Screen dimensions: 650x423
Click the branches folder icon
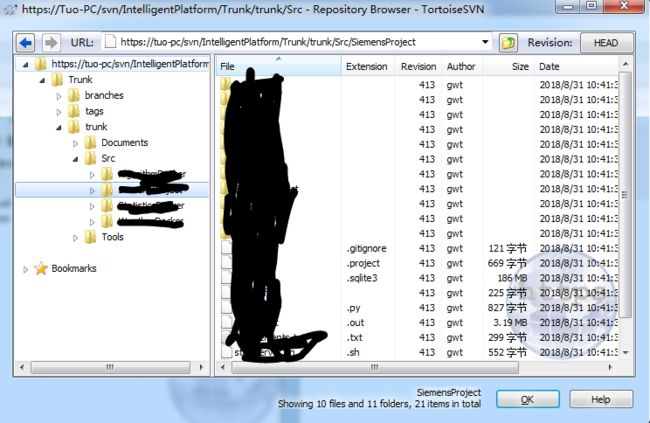(x=74, y=95)
